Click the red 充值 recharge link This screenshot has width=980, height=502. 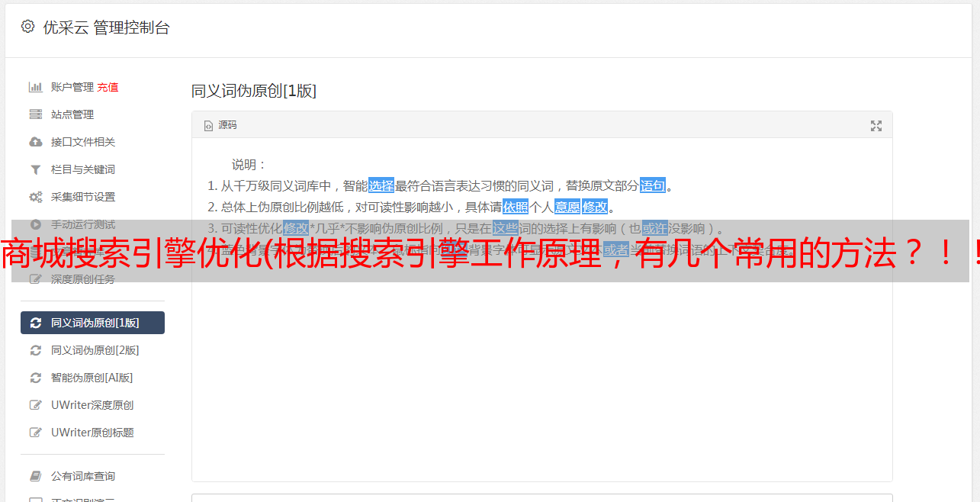tap(108, 87)
